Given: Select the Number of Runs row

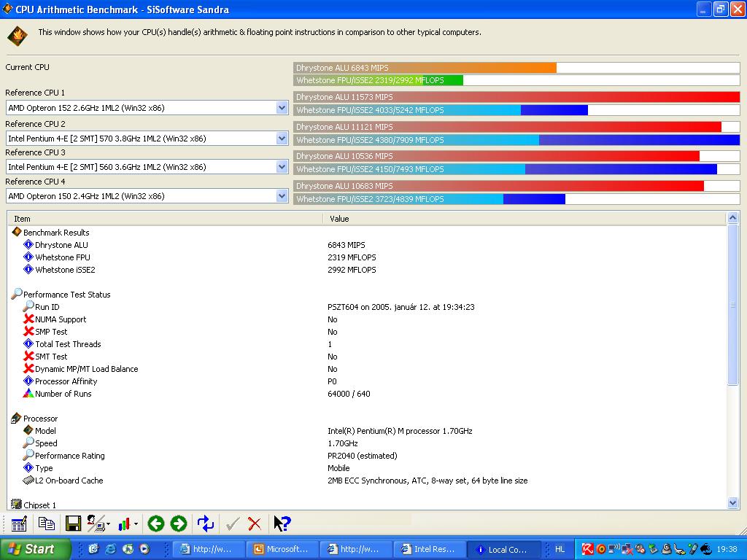Looking at the screenshot, I should coord(368,393).
